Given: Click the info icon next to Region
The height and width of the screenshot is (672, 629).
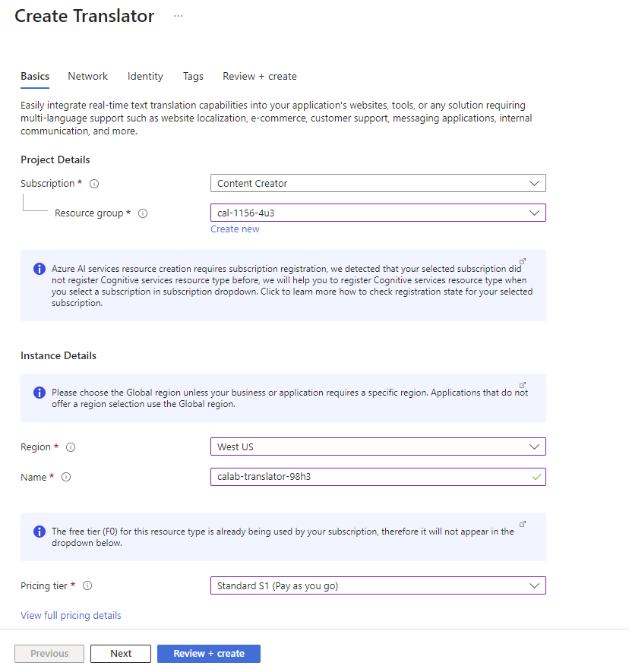Looking at the screenshot, I should click(x=71, y=447).
